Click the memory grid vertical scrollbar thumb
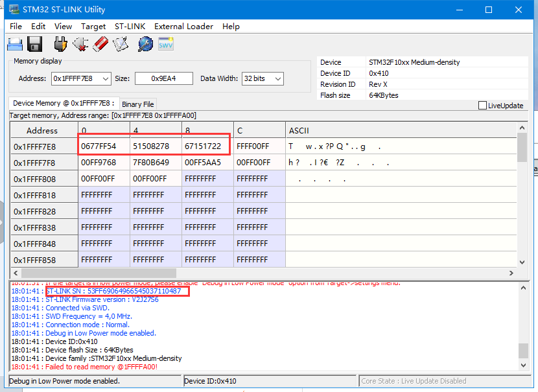 (x=522, y=147)
